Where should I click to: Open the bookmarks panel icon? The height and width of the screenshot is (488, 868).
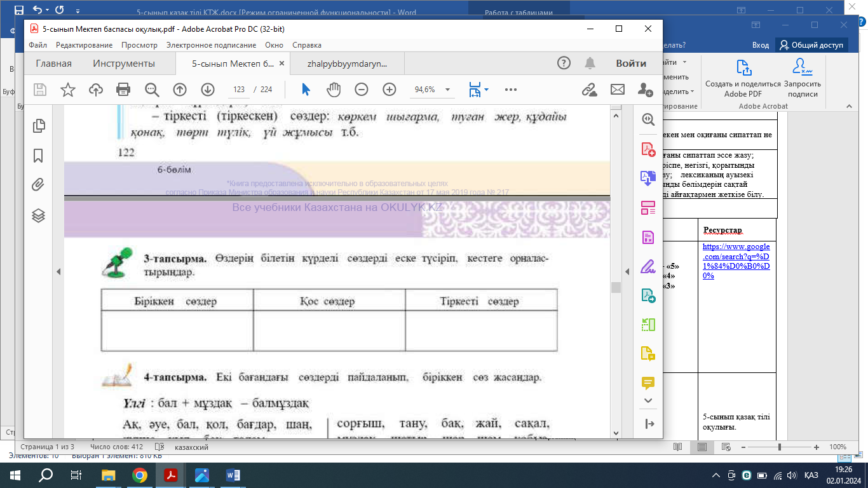pos(38,156)
